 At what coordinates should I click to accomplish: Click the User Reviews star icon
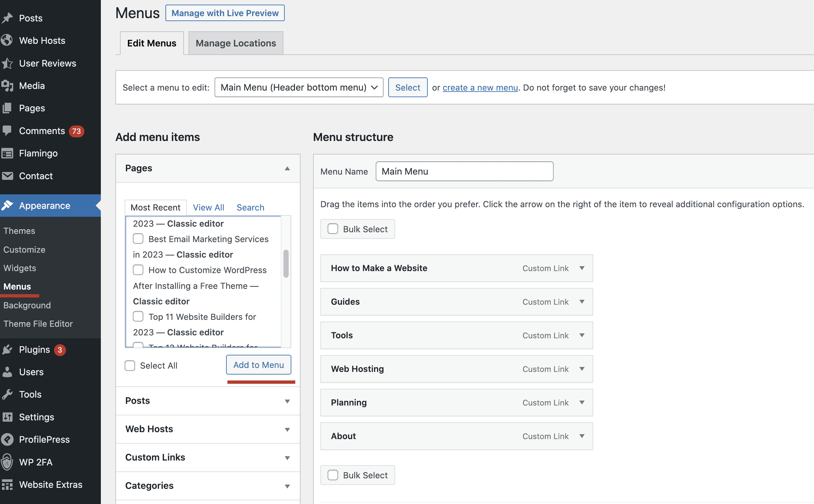(7, 63)
